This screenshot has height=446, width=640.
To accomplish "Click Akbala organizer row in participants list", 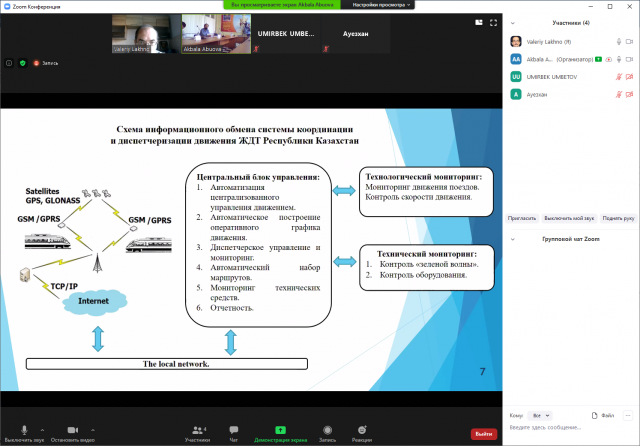I will (x=571, y=59).
